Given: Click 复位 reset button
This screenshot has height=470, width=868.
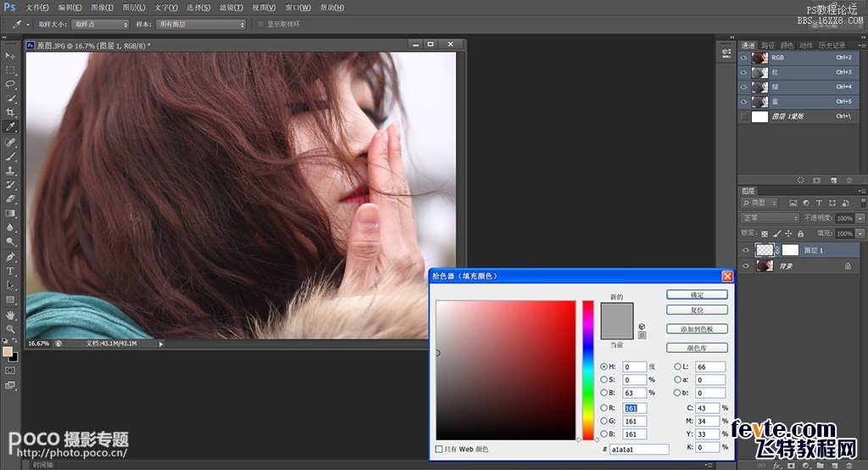Looking at the screenshot, I should pos(697,310).
